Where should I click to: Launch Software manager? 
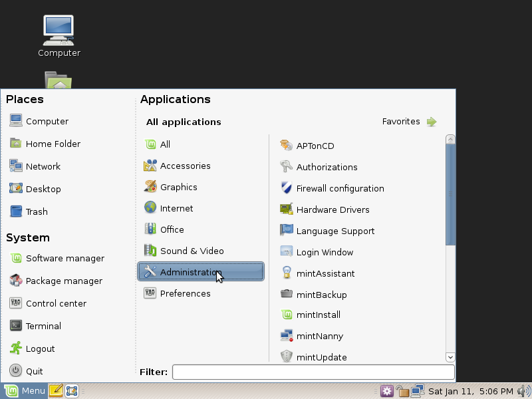click(x=57, y=258)
